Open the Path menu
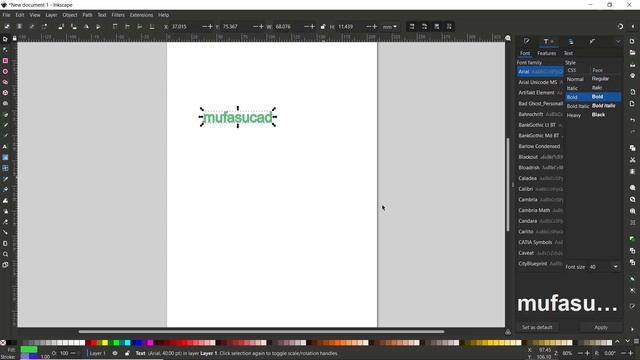 (x=87, y=15)
